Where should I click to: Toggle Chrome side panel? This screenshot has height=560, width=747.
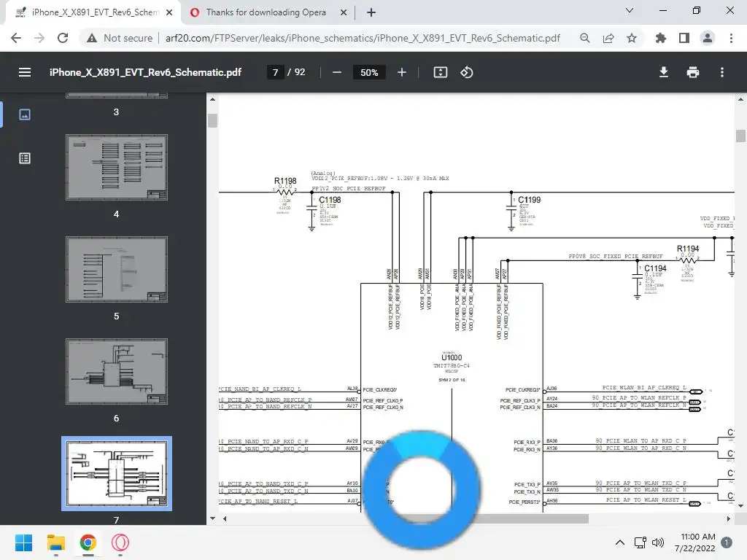click(x=684, y=38)
